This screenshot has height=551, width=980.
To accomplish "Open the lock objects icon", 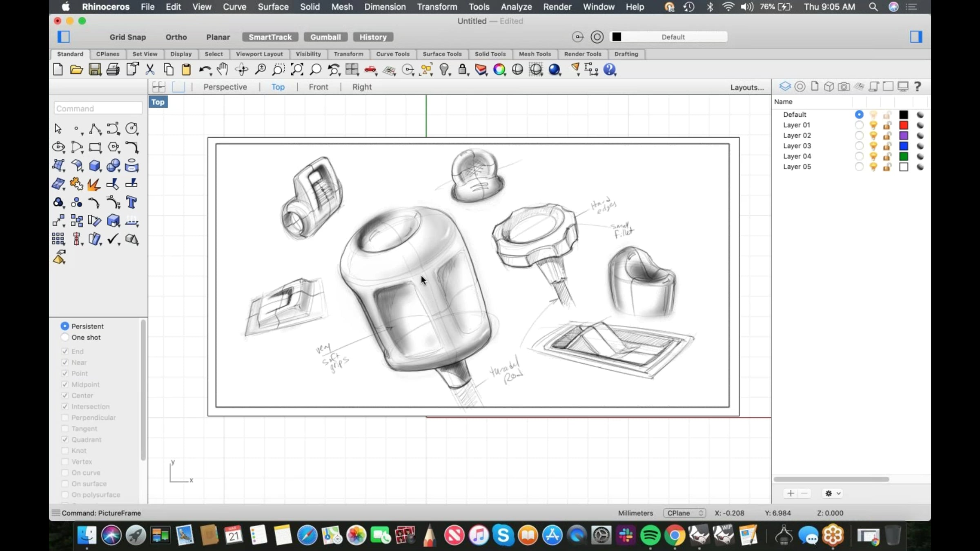I will point(462,70).
